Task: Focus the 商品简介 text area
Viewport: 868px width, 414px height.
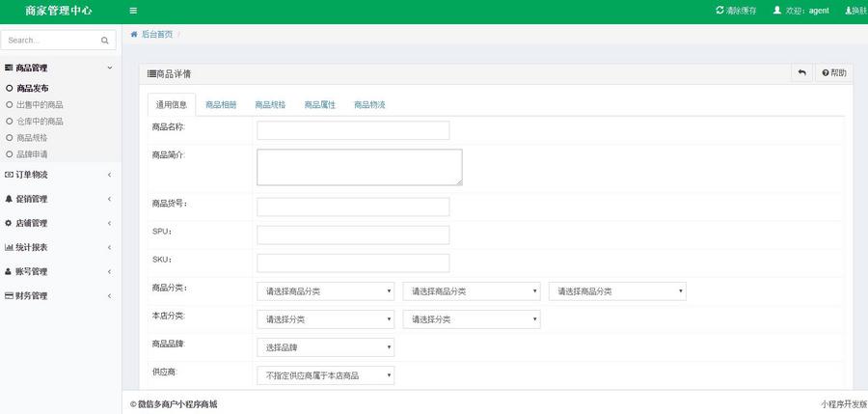Action: pyautogui.click(x=360, y=167)
